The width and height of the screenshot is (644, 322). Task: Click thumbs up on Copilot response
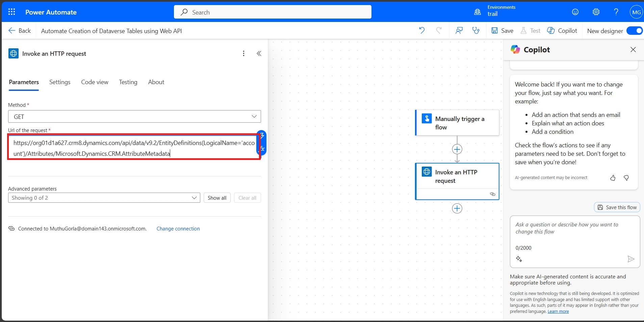pyautogui.click(x=613, y=178)
